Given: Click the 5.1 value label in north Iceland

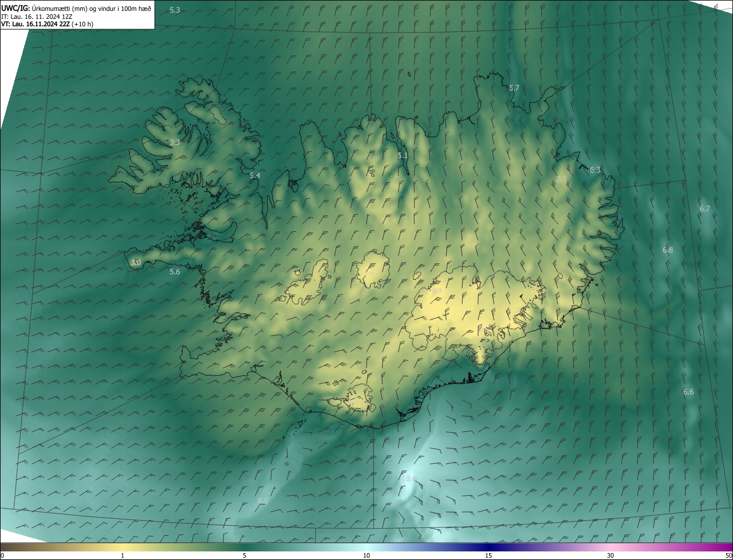Looking at the screenshot, I should click(403, 155).
